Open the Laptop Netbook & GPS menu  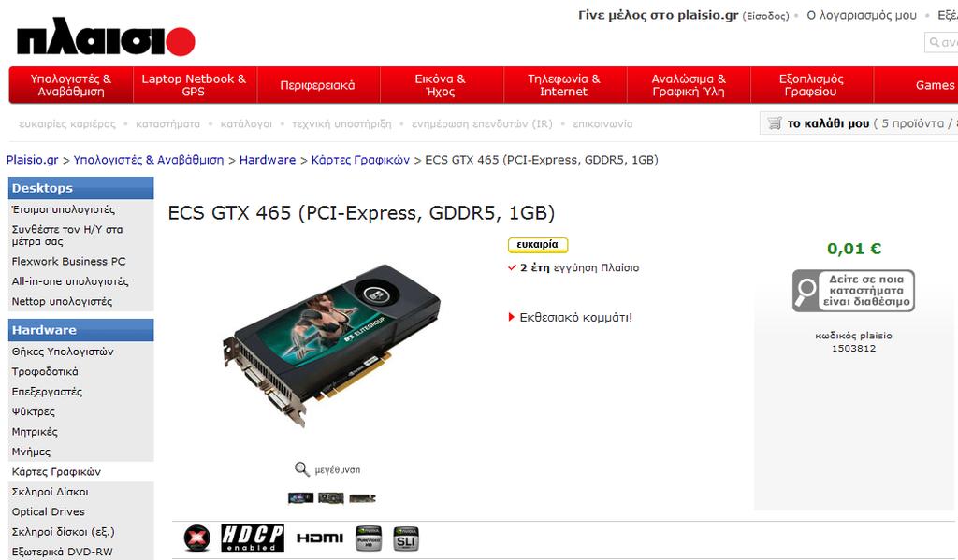coord(194,85)
